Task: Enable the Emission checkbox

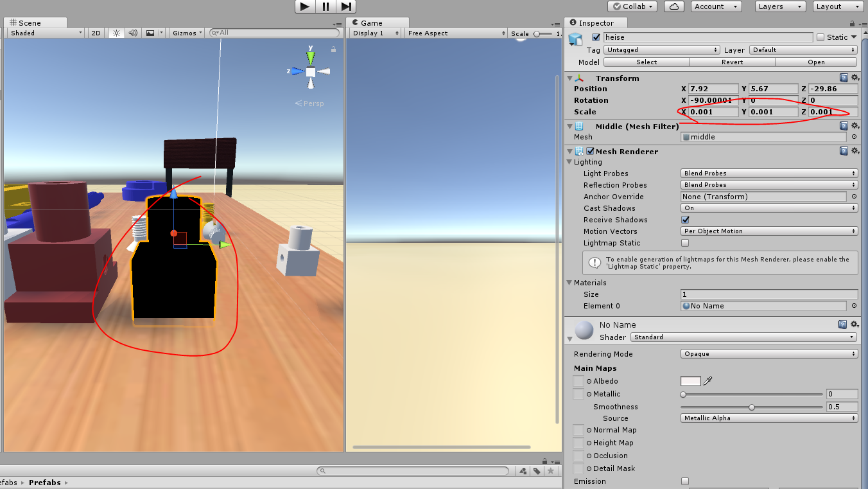Action: (685, 481)
